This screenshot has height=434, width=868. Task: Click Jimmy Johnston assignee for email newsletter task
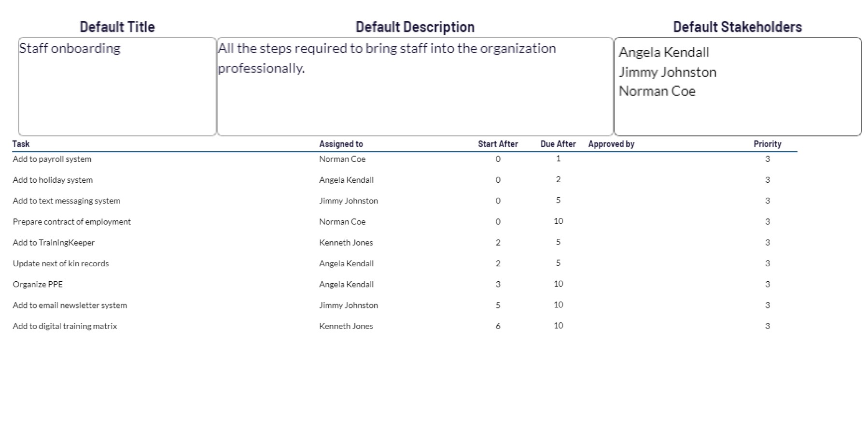(348, 305)
